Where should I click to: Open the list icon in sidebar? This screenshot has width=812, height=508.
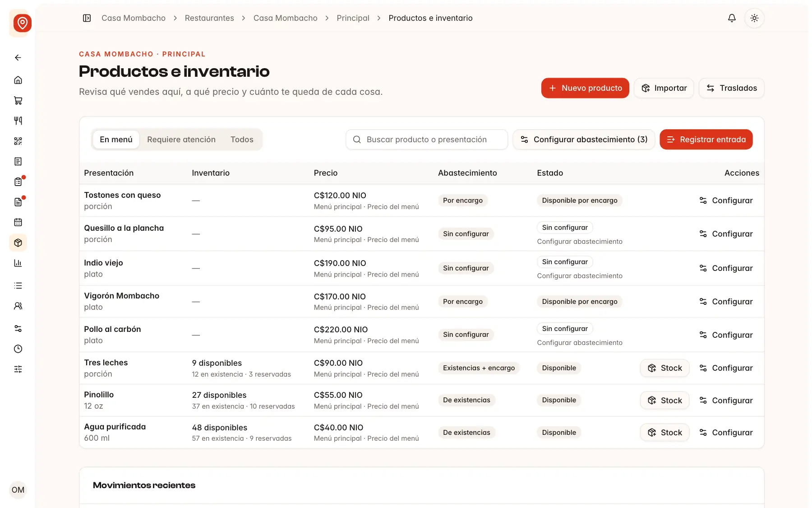18,285
